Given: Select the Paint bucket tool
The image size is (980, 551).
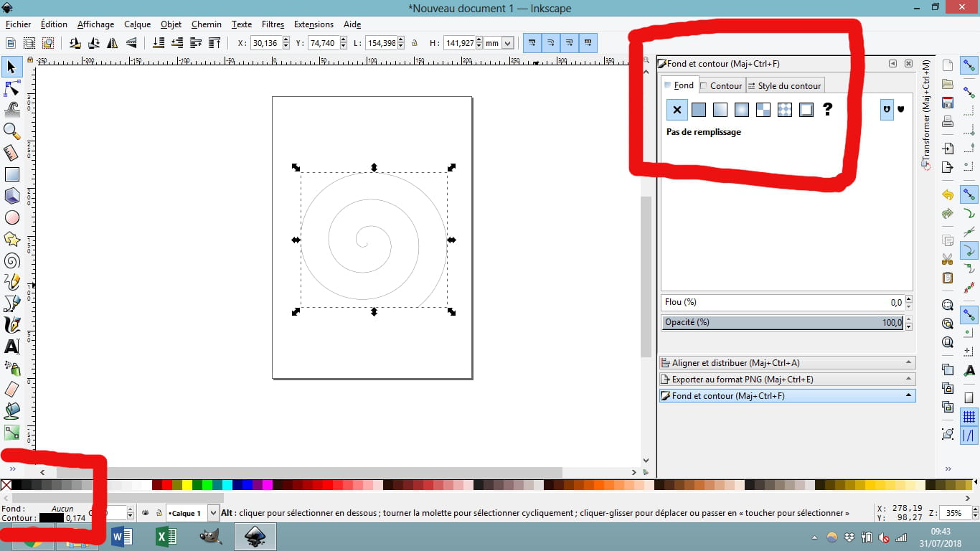Looking at the screenshot, I should coord(11,411).
